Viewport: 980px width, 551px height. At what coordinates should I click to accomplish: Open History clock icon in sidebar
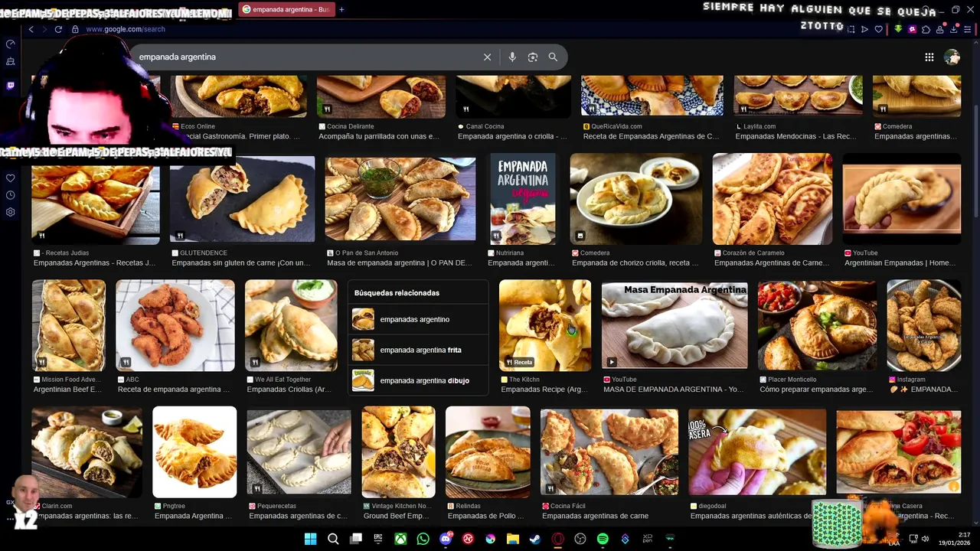[11, 195]
